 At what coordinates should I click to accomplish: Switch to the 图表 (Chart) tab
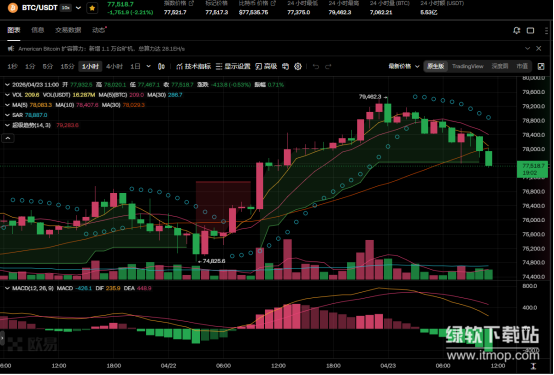14,30
